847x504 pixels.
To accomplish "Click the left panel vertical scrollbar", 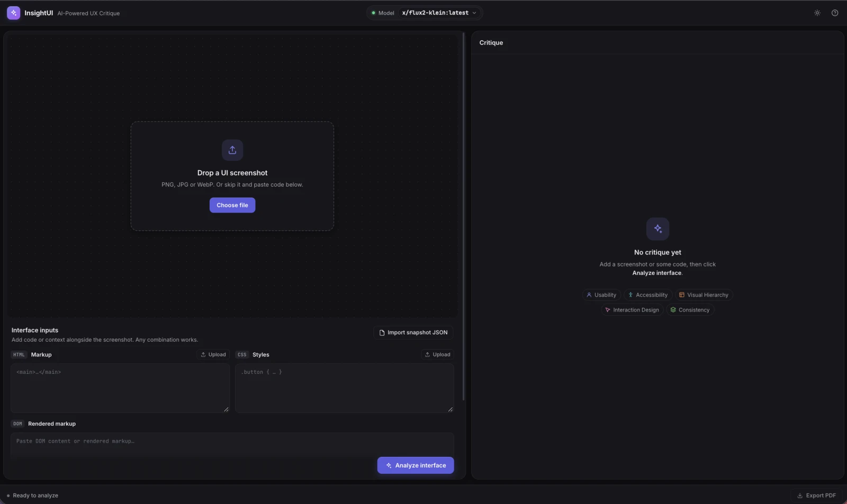I will (464, 217).
